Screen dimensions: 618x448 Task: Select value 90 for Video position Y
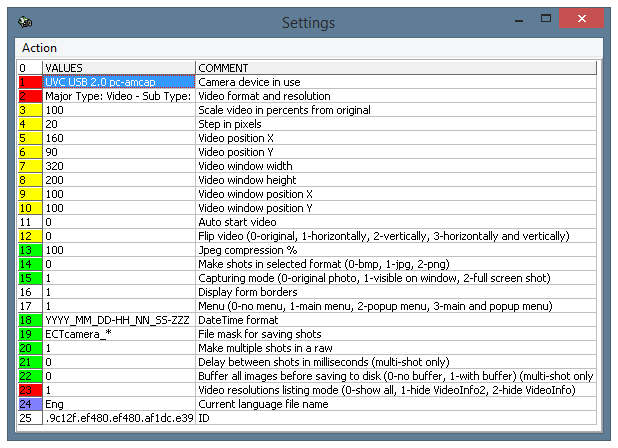(119, 152)
